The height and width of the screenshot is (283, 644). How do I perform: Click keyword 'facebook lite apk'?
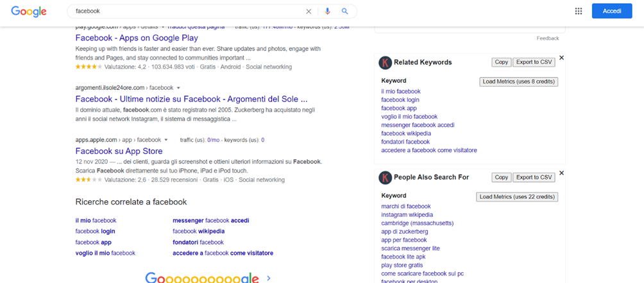click(x=403, y=257)
